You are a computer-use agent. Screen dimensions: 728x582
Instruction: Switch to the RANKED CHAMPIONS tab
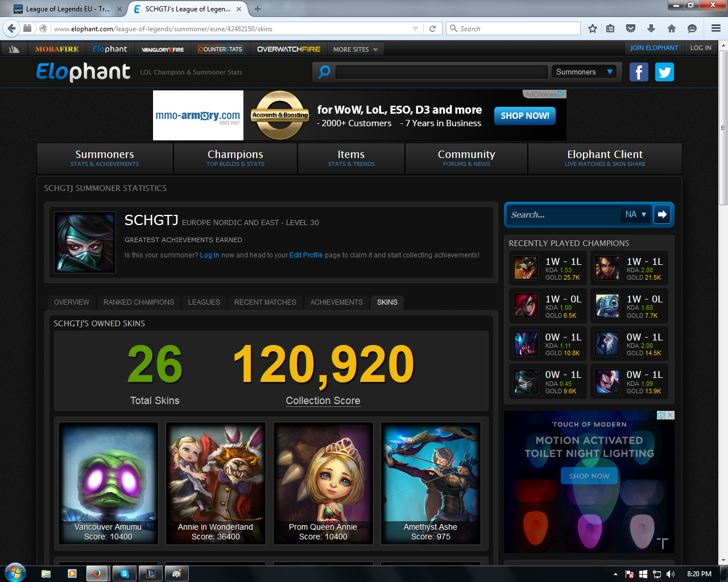(x=139, y=302)
